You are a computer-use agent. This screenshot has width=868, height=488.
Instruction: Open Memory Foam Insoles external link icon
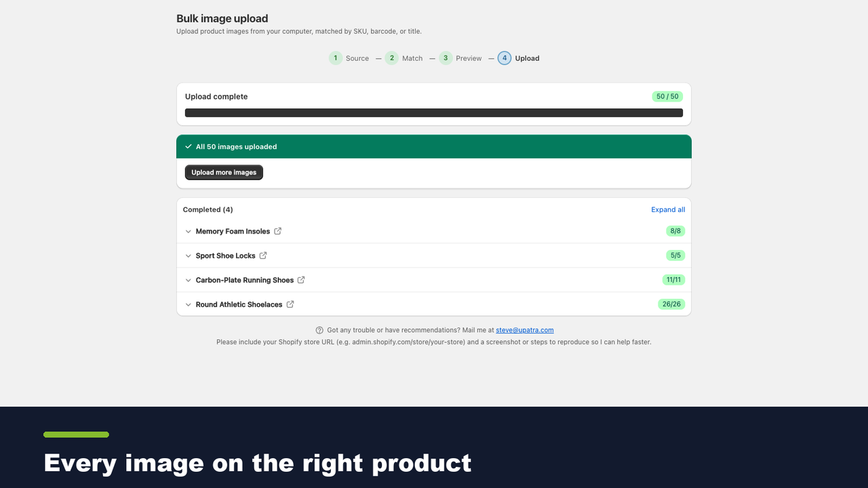277,231
